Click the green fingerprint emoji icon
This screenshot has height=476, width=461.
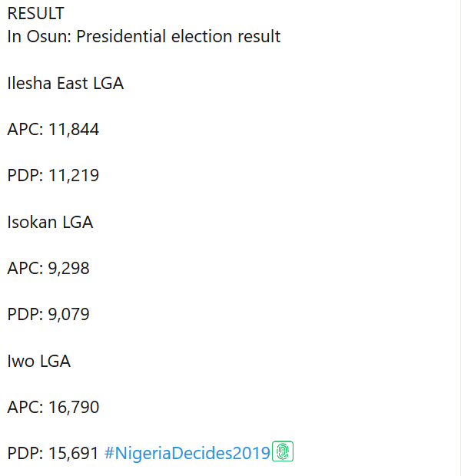pos(284,452)
